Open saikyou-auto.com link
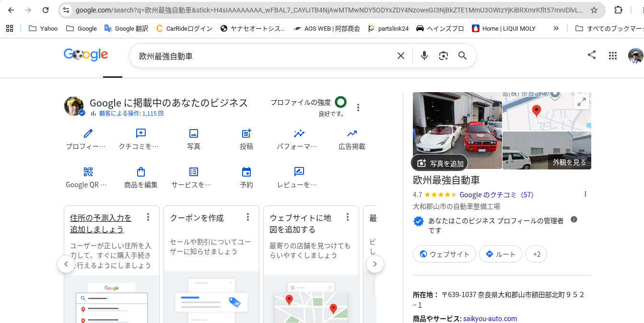Viewport: 644px width, 323px height. click(x=490, y=319)
